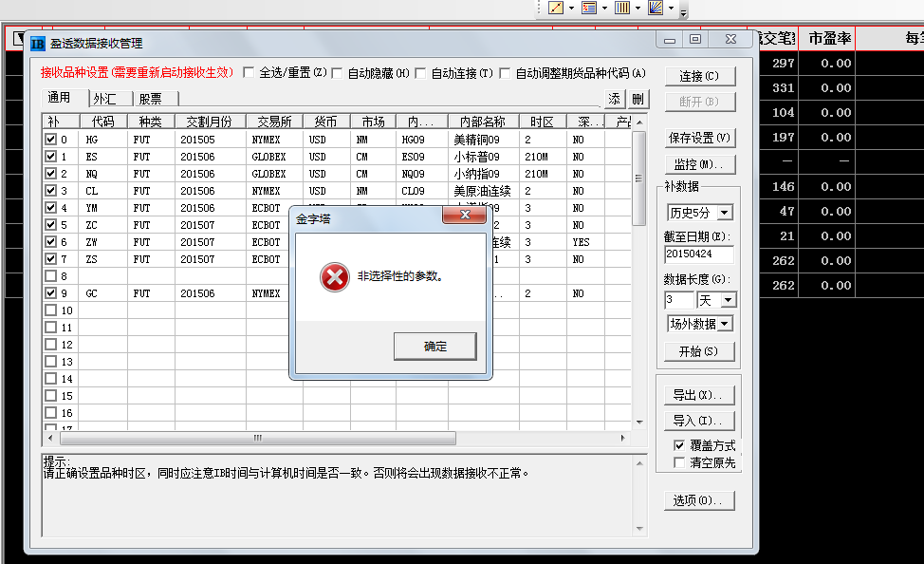The width and height of the screenshot is (924, 564).
Task: Click the 保存设置 button
Action: point(699,138)
